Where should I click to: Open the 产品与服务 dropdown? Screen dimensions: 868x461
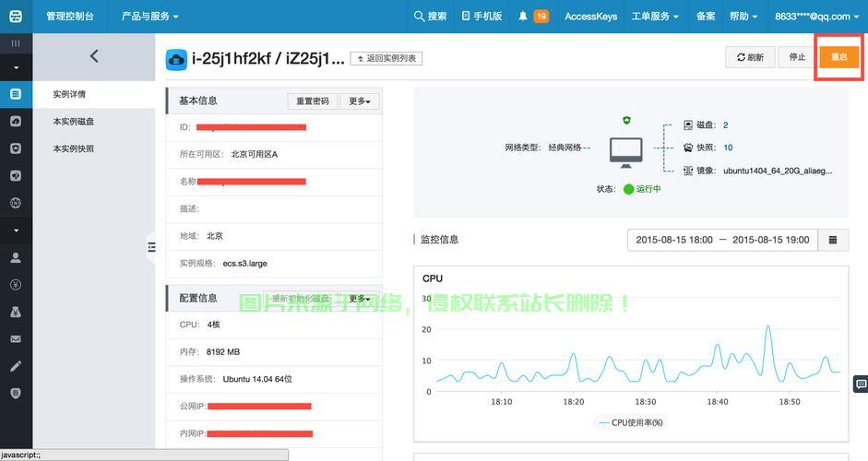coord(150,16)
